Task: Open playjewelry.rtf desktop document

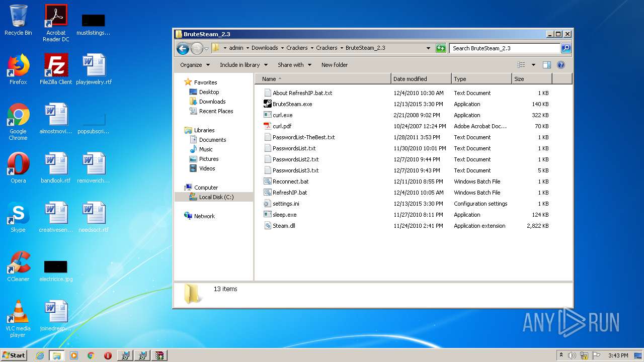Action: click(x=94, y=69)
